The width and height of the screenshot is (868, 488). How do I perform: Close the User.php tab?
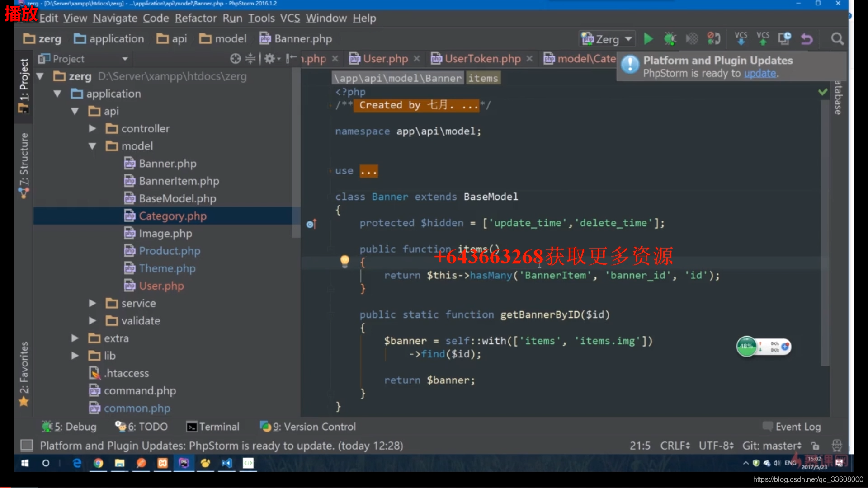click(x=417, y=59)
